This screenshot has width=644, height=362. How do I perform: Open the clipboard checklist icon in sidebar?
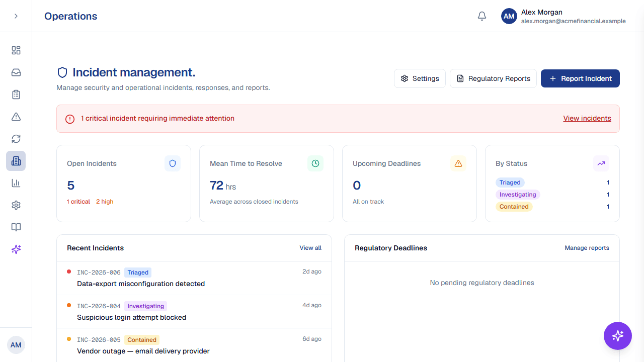[x=16, y=95]
